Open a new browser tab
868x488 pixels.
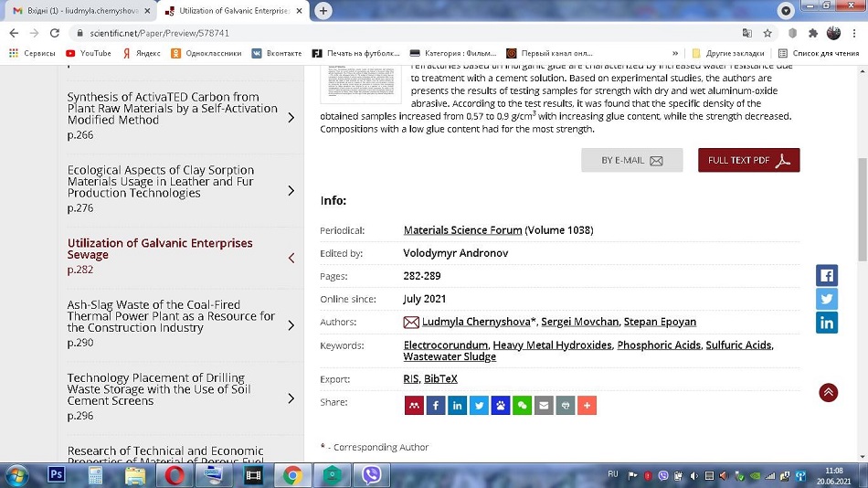(323, 11)
